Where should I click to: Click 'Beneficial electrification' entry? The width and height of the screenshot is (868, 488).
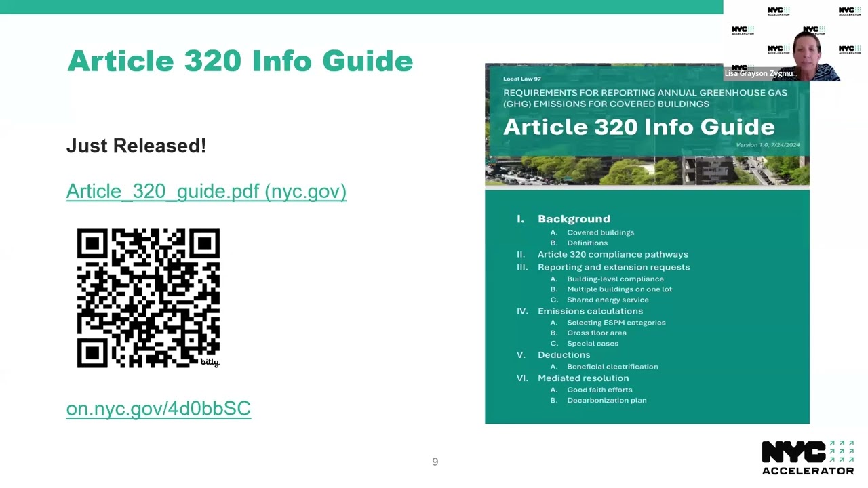point(612,367)
